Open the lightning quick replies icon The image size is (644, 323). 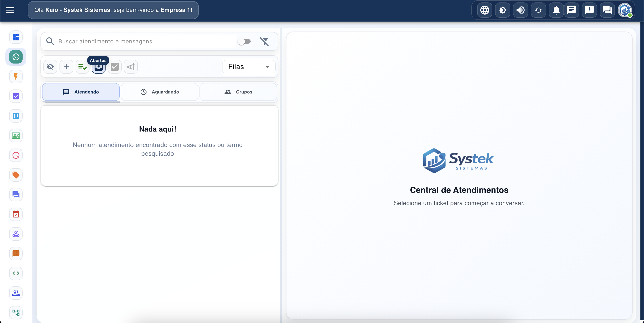(16, 76)
